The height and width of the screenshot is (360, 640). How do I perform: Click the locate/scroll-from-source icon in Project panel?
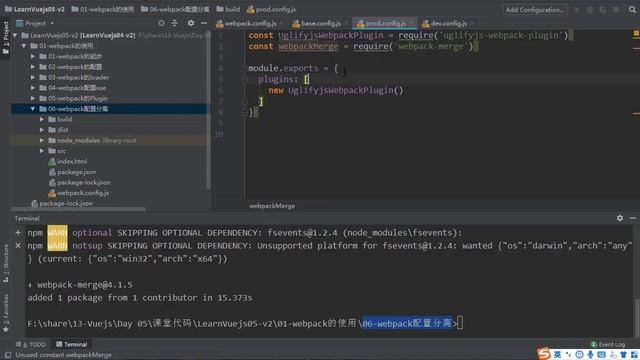[161, 23]
